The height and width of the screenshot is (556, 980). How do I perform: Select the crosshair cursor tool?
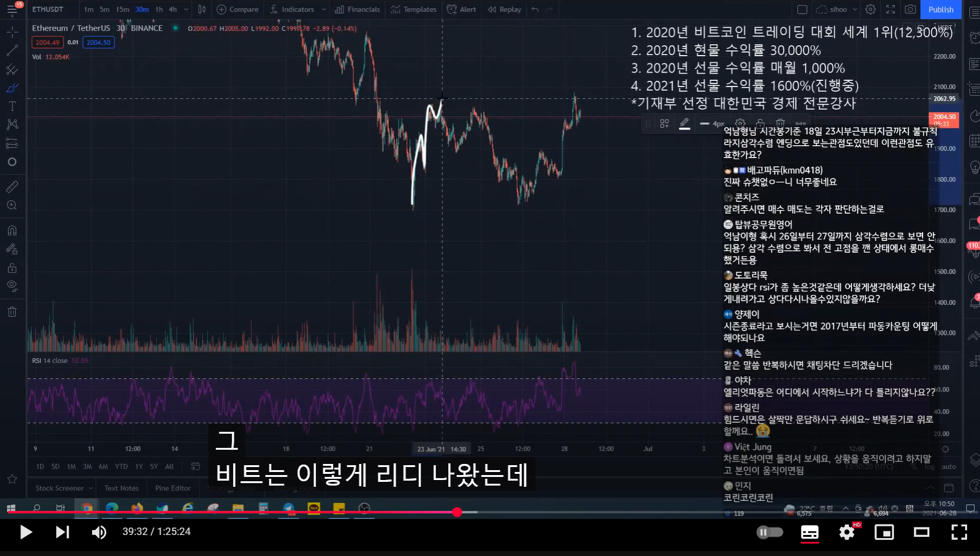pyautogui.click(x=12, y=31)
